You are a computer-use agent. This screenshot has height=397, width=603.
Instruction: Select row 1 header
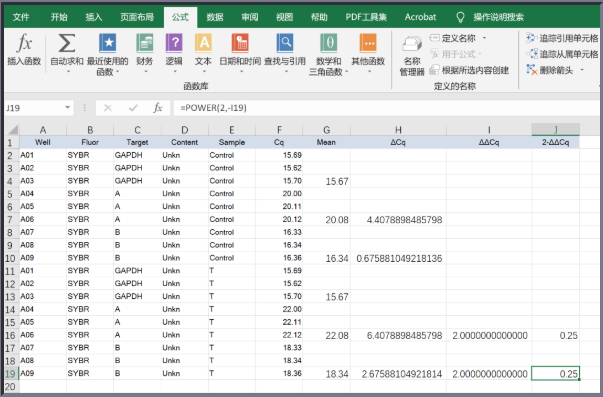[12, 142]
